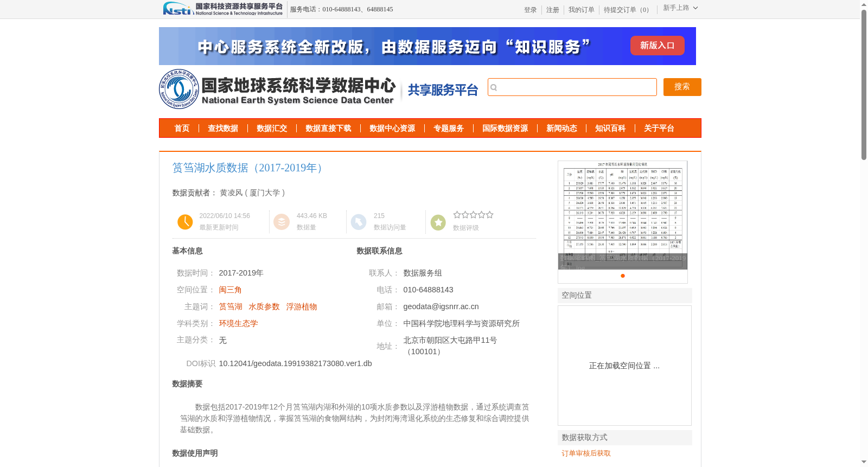This screenshot has width=868, height=467.
Task: Click the 闽三角 location link
Action: 230,290
